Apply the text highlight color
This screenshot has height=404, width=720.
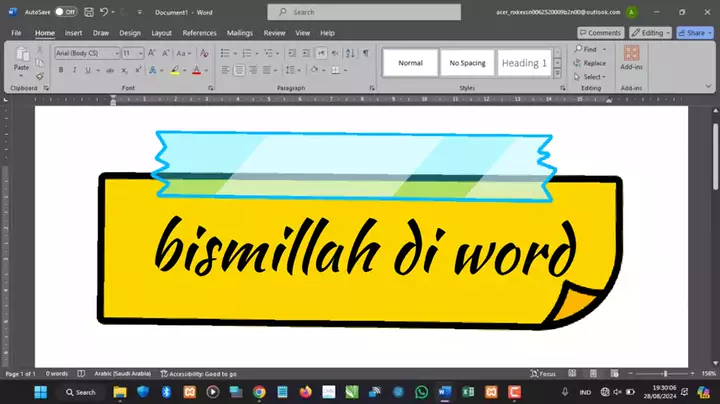(x=175, y=70)
